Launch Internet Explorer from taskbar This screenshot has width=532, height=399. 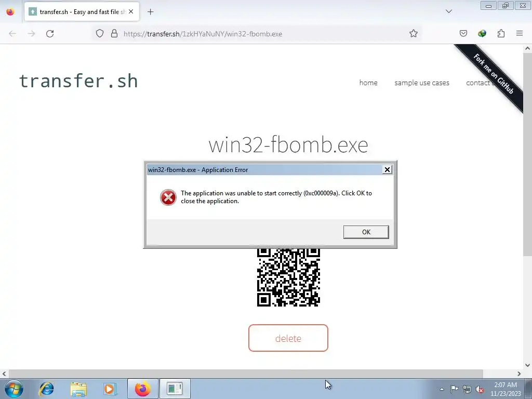click(x=46, y=389)
